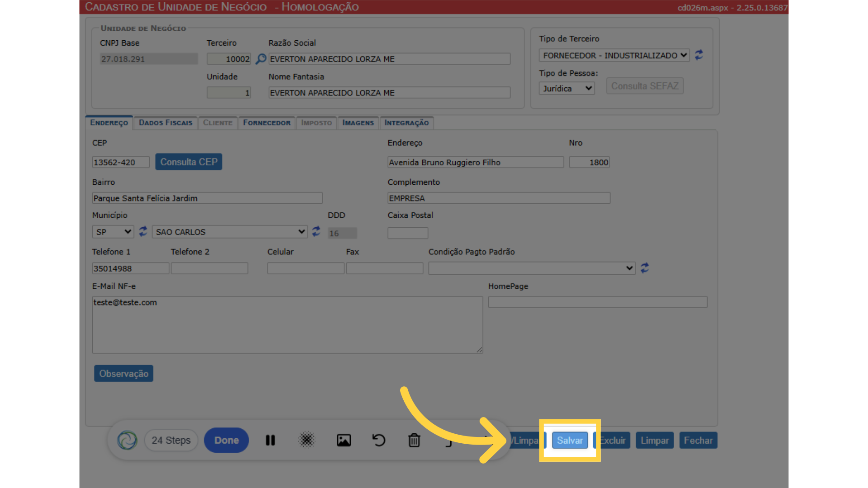Screen dimensions: 868x488
Task: Click the Nome Fantasia text field
Action: click(390, 93)
